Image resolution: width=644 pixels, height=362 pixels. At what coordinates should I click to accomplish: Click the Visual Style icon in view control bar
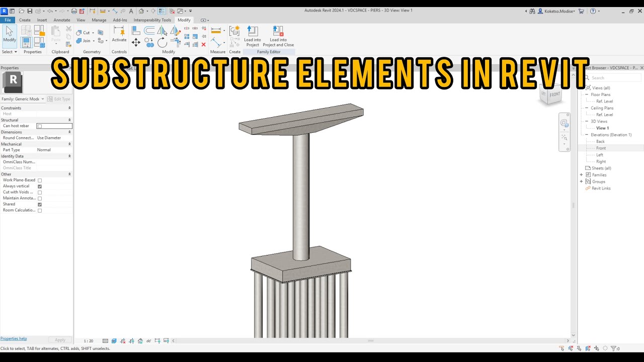point(114,341)
